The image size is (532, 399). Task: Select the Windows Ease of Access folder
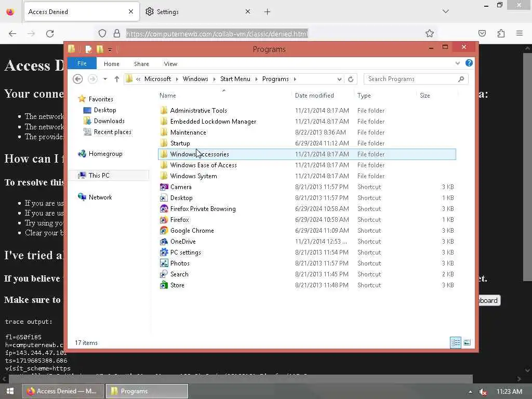click(203, 165)
